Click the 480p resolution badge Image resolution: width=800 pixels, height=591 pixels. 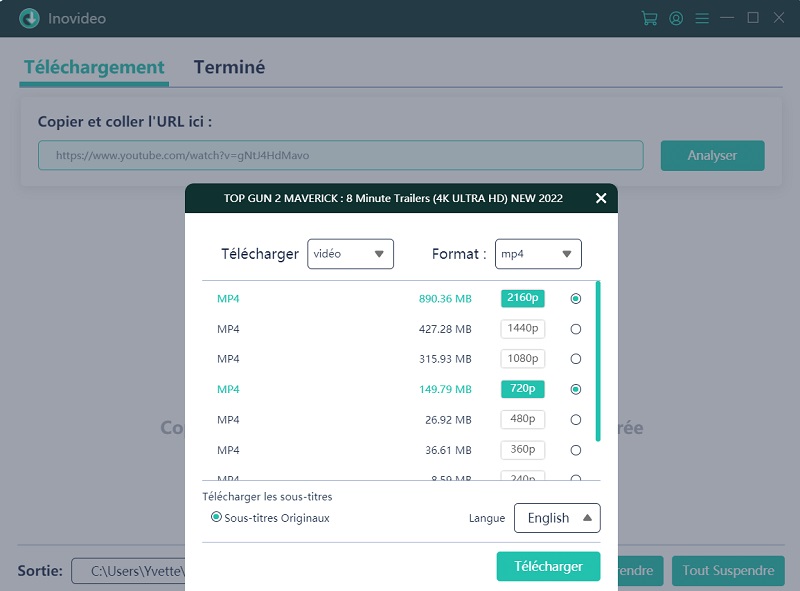click(522, 420)
